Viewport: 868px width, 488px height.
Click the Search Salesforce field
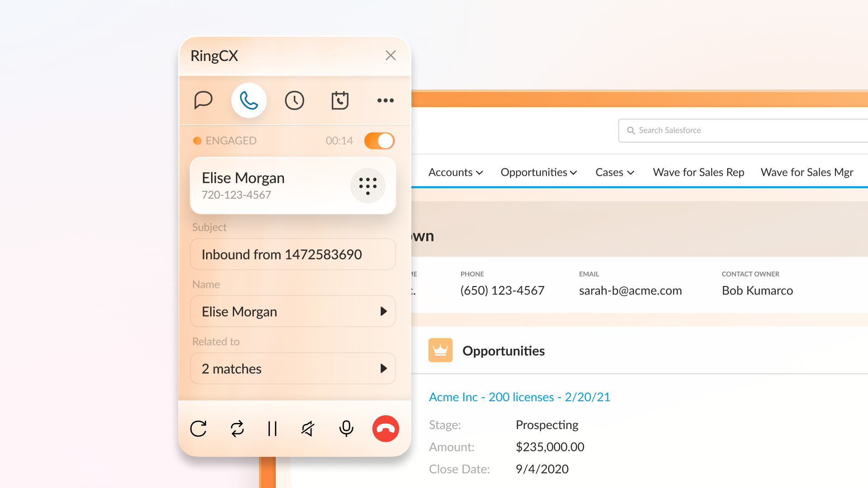tap(743, 131)
